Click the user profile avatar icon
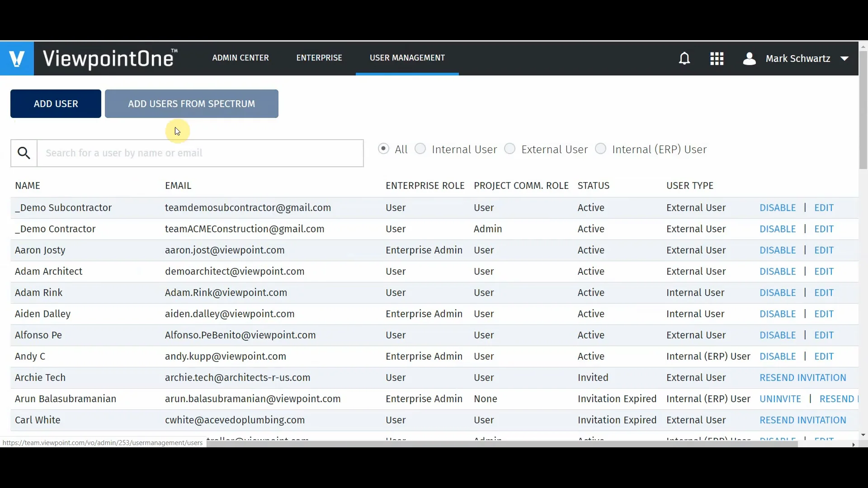 749,58
